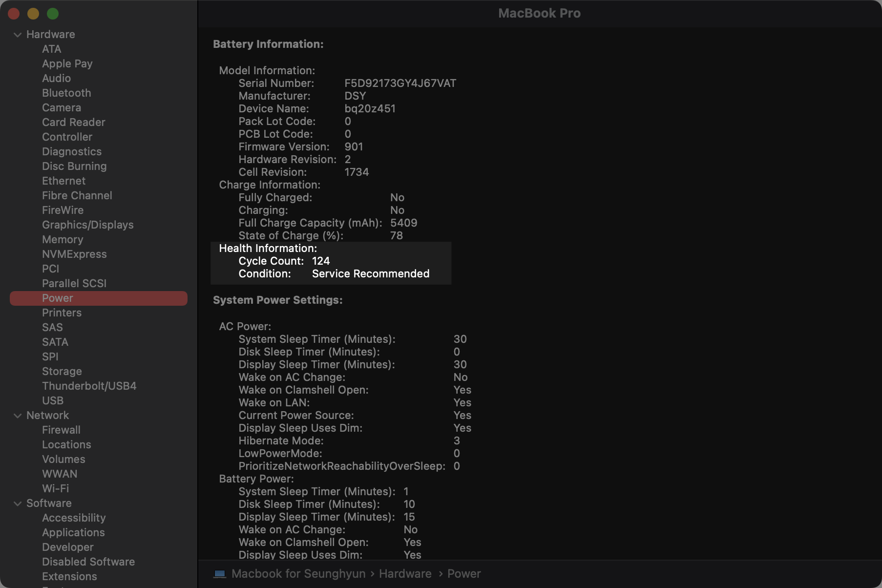Select the Network category header
The width and height of the screenshot is (882, 588).
[x=47, y=415]
